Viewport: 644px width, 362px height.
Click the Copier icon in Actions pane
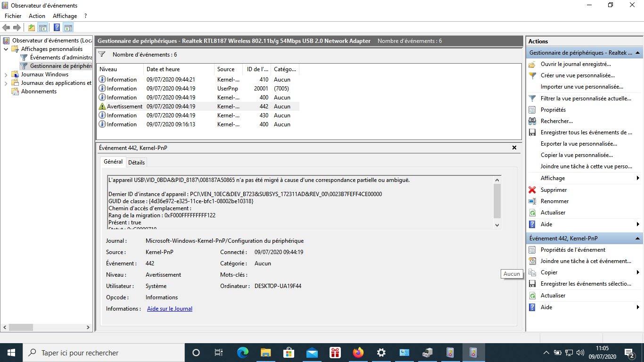click(x=532, y=272)
